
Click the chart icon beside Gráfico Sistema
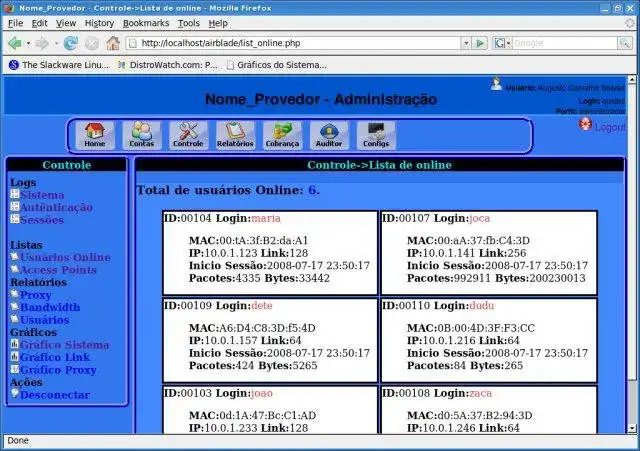point(15,344)
